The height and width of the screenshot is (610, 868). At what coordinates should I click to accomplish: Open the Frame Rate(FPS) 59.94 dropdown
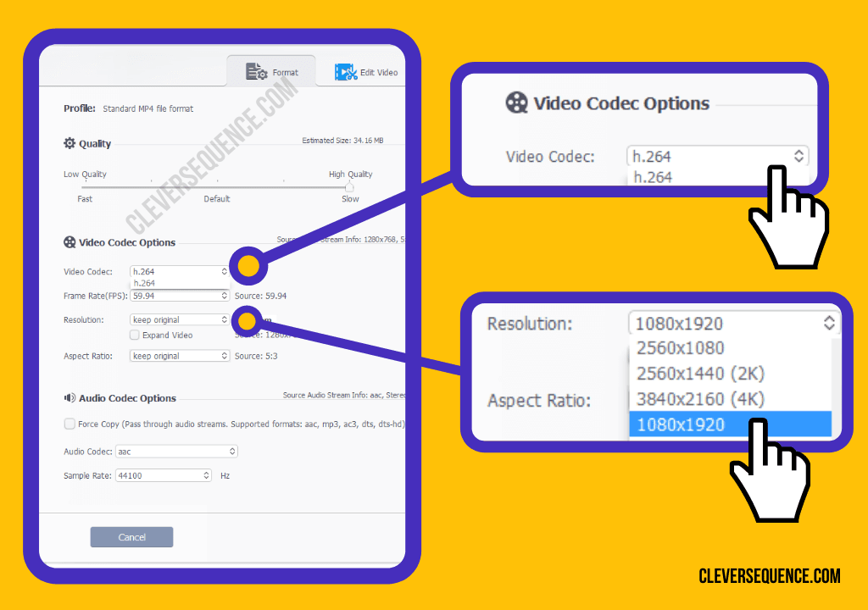180,296
